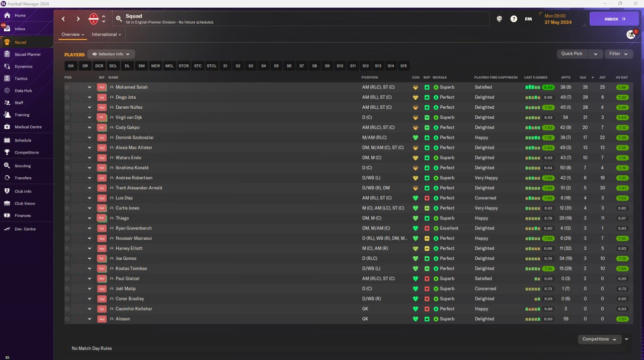Sort by the AV RAT column header
644x360 pixels.
pos(622,78)
